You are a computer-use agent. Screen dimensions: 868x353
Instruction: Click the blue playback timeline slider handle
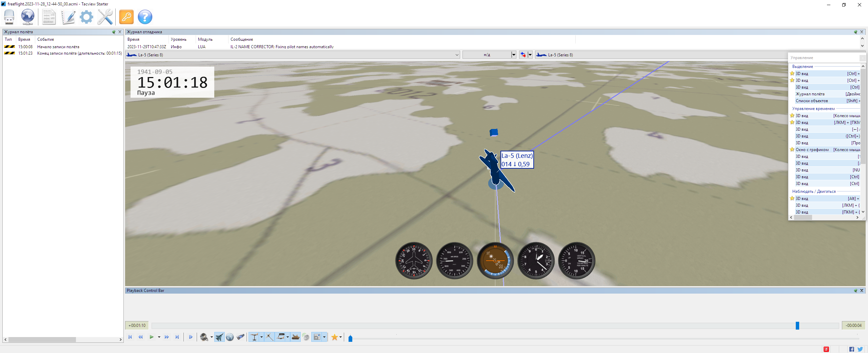pos(797,326)
